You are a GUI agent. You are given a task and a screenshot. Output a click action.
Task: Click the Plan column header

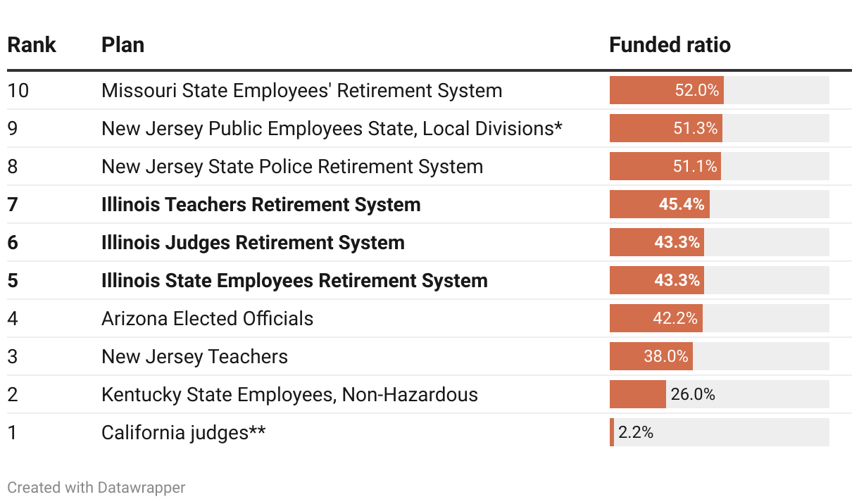point(123,45)
